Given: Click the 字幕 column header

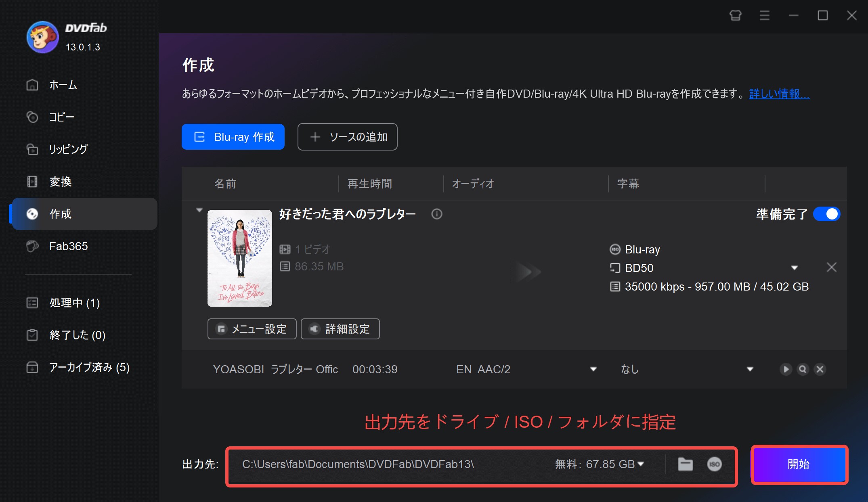Looking at the screenshot, I should click(628, 184).
